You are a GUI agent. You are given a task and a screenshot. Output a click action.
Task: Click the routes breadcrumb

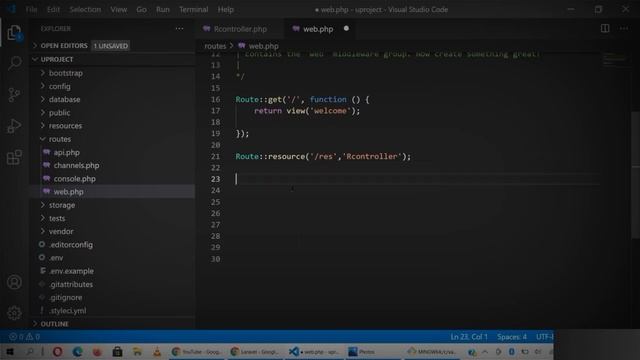click(215, 46)
